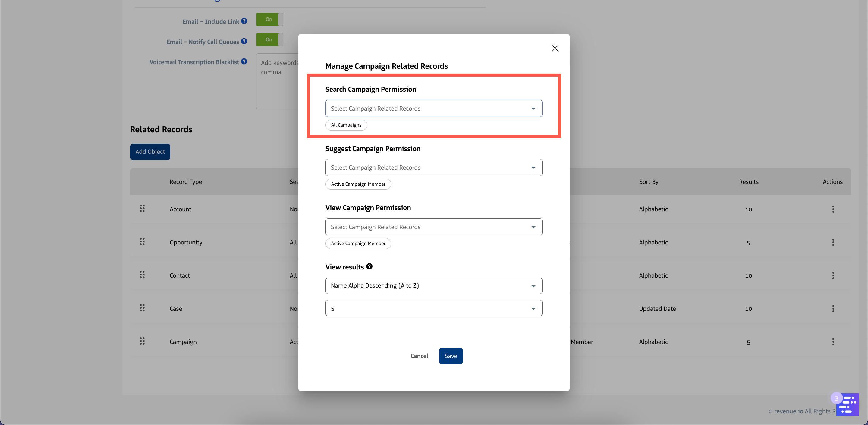This screenshot has width=868, height=425.
Task: Click help icon for Voicemail Transcription Blacklist
Action: [x=244, y=61]
